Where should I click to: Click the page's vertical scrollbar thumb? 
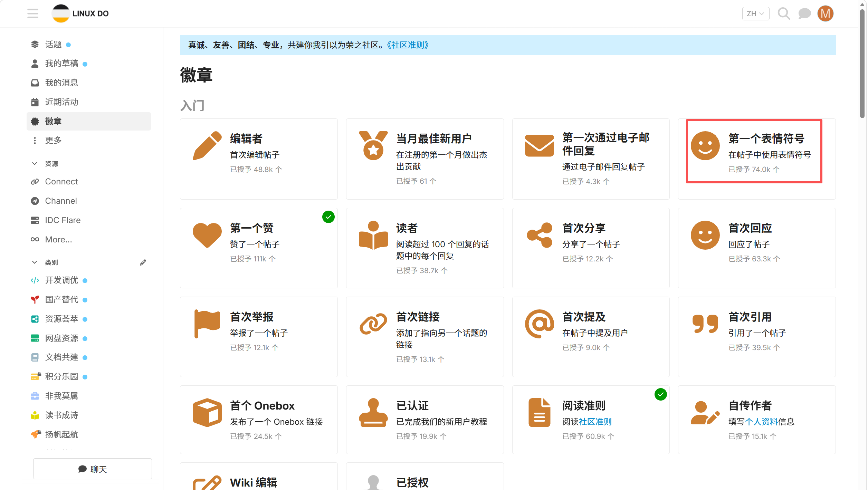click(x=862, y=64)
